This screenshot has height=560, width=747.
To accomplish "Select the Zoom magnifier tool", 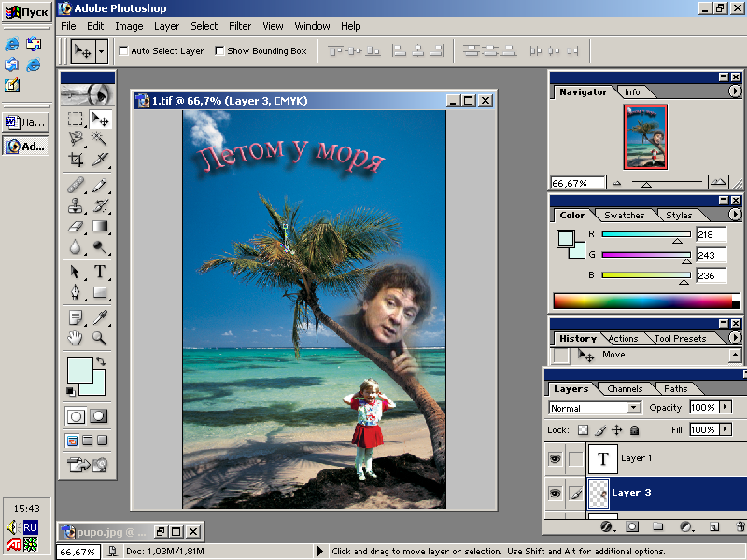I will point(100,338).
